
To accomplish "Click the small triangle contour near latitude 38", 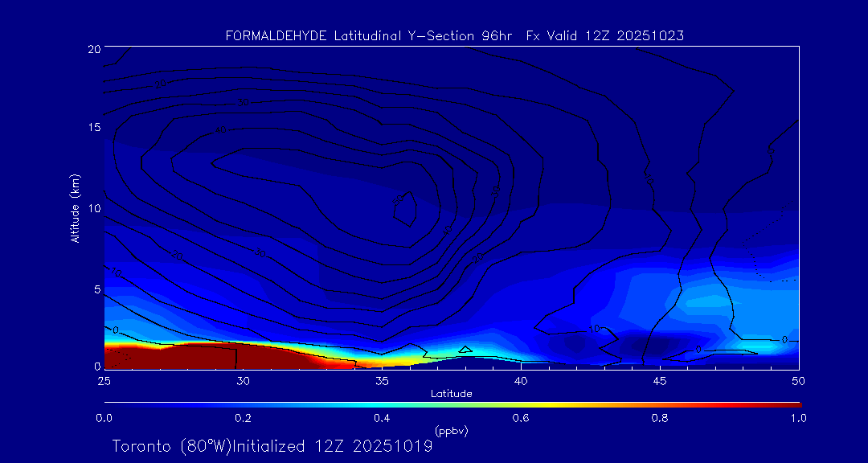I will [x=465, y=350].
